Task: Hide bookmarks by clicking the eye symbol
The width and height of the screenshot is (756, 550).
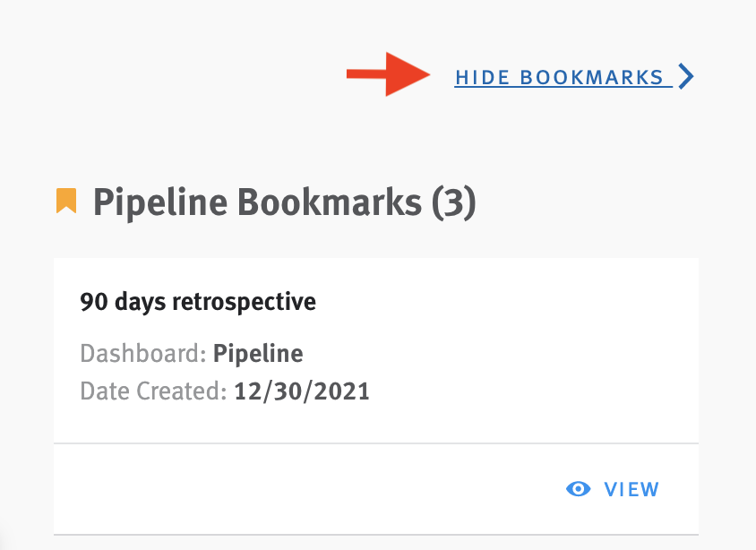Action: (578, 489)
